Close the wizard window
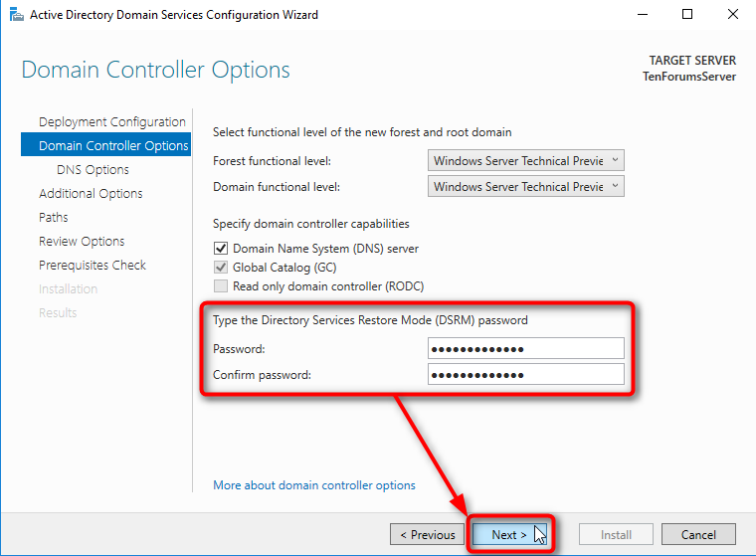Image resolution: width=756 pixels, height=556 pixels. [733, 15]
